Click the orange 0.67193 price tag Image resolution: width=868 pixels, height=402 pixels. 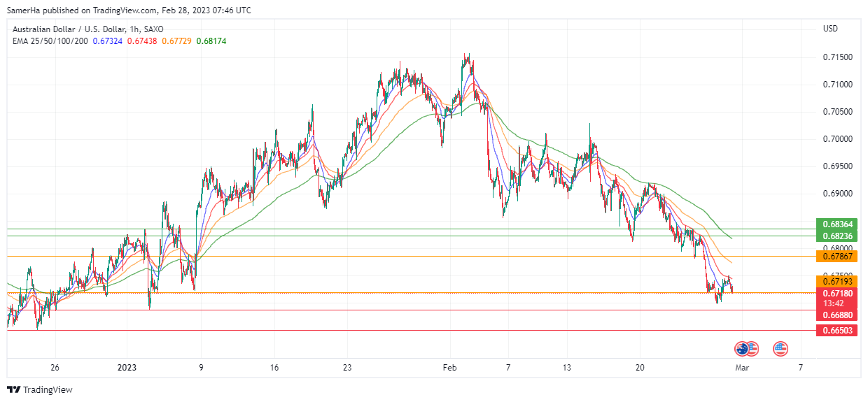[836, 281]
